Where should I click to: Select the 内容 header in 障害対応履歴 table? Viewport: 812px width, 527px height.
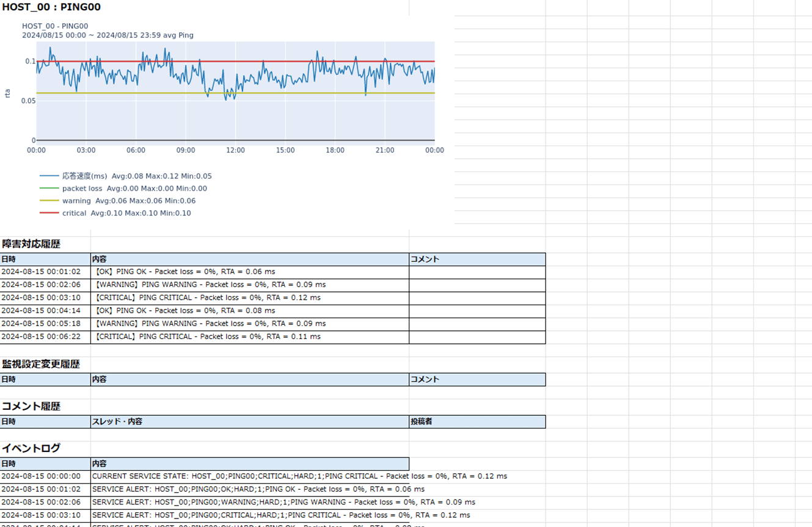(250, 260)
